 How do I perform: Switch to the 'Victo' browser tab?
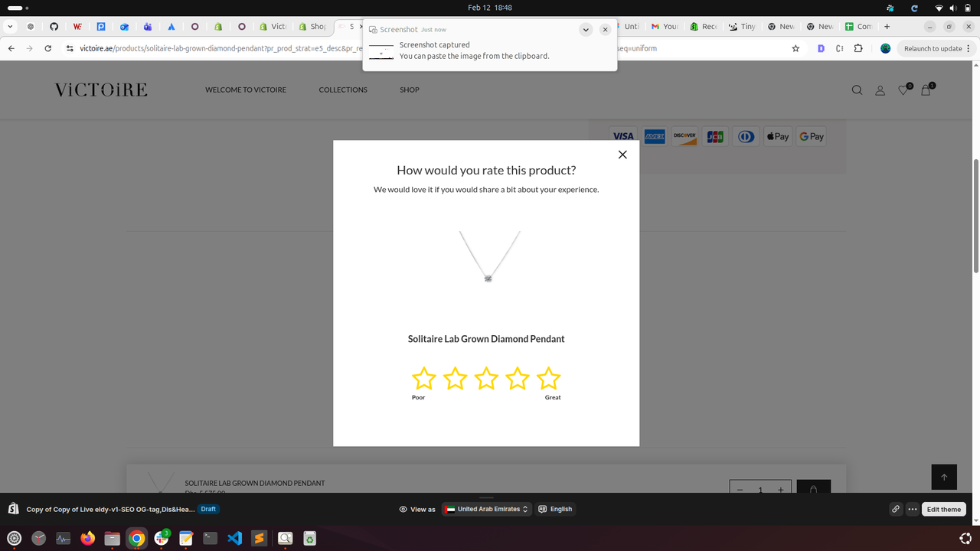tap(273, 26)
